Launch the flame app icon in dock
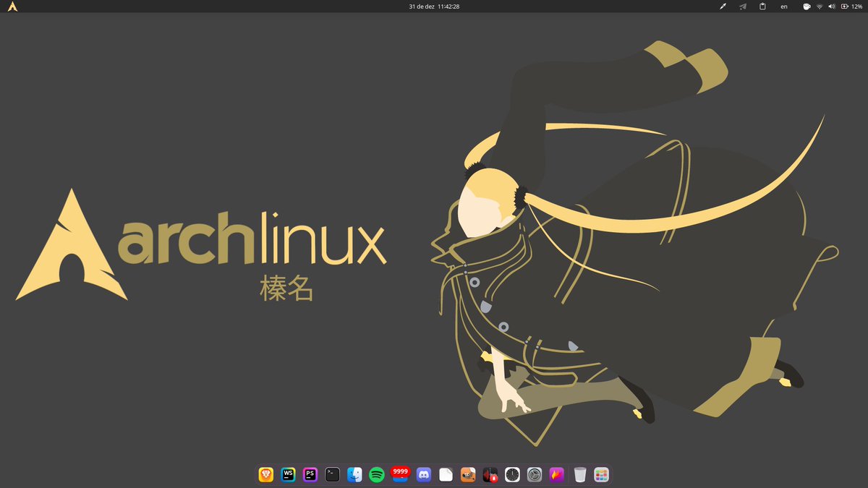The width and height of the screenshot is (868, 488). [x=556, y=475]
